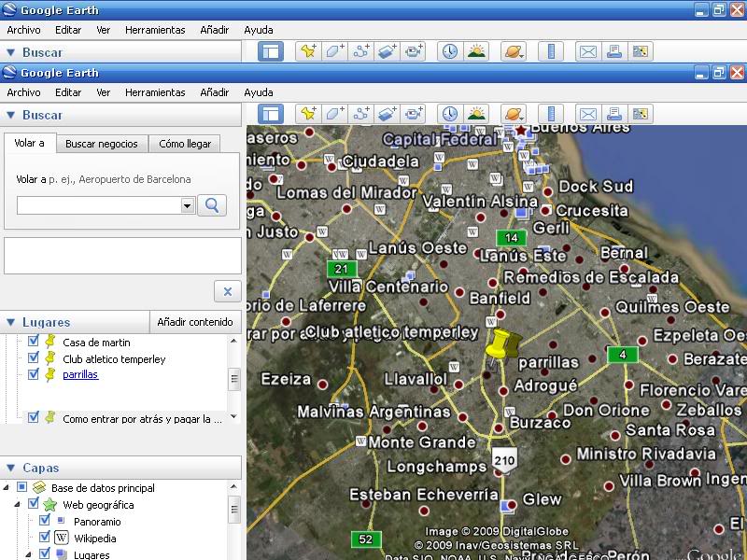This screenshot has height=560, width=747.
Task: Disable the Wikipedia layer
Action: (x=45, y=538)
